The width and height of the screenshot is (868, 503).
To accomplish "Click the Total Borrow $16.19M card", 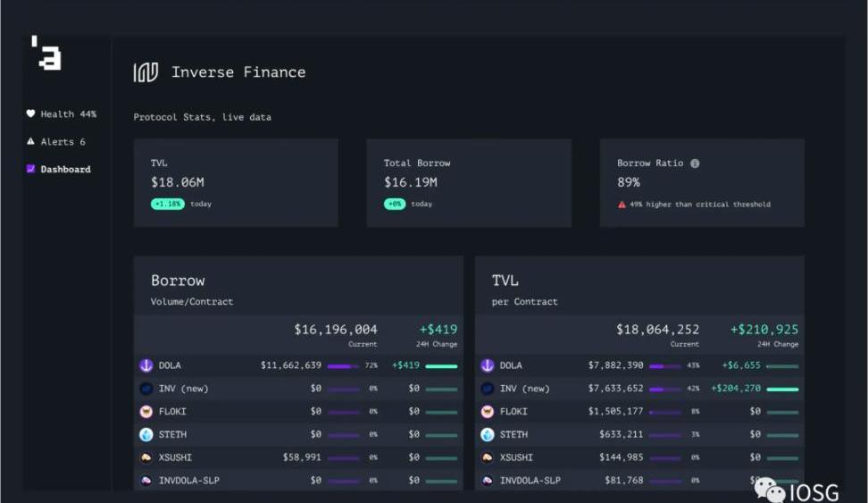I will click(469, 182).
